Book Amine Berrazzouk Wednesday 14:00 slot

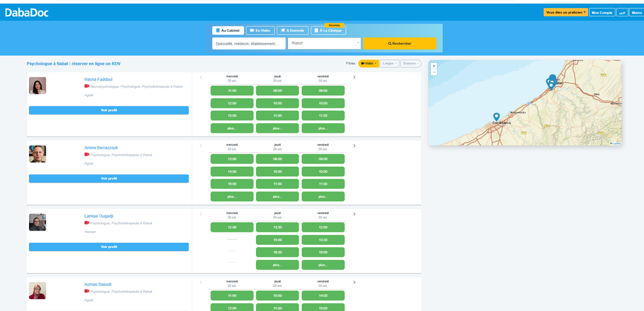[232, 171]
